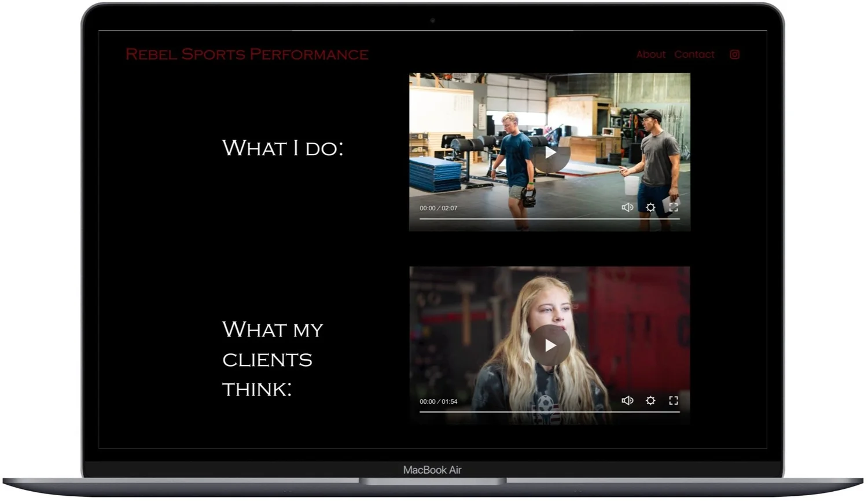868x501 pixels.
Task: Mute the volume on the client testimonial video
Action: tap(627, 400)
